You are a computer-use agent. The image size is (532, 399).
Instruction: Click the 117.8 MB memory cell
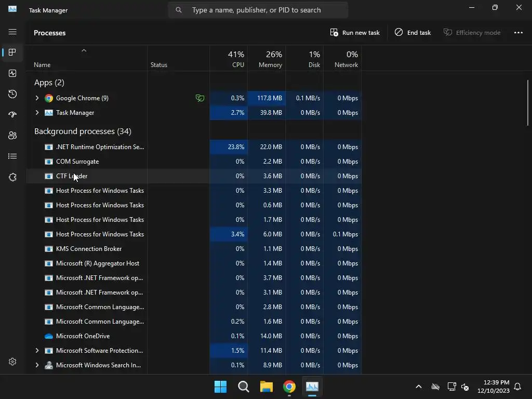coord(267,98)
